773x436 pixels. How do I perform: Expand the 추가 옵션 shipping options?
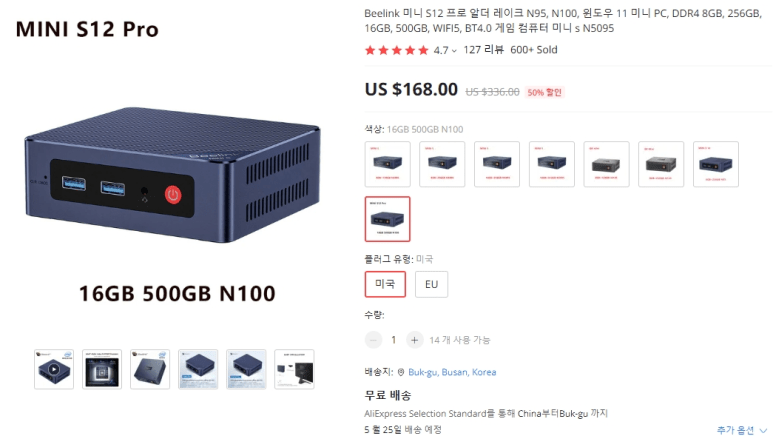pyautogui.click(x=741, y=430)
